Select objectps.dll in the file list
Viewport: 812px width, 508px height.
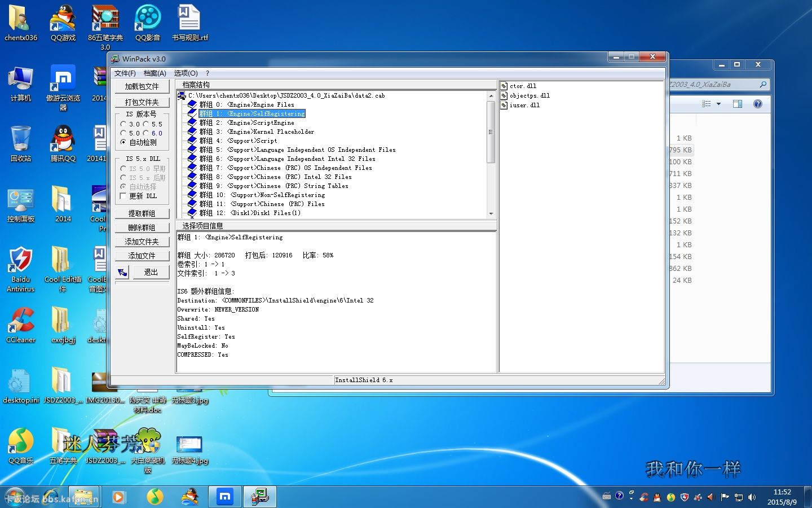[529, 96]
